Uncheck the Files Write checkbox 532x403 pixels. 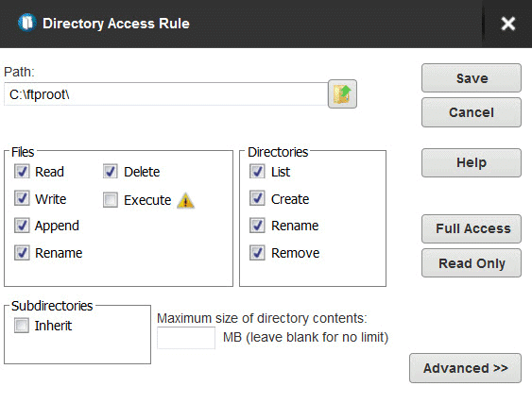pyautogui.click(x=22, y=198)
